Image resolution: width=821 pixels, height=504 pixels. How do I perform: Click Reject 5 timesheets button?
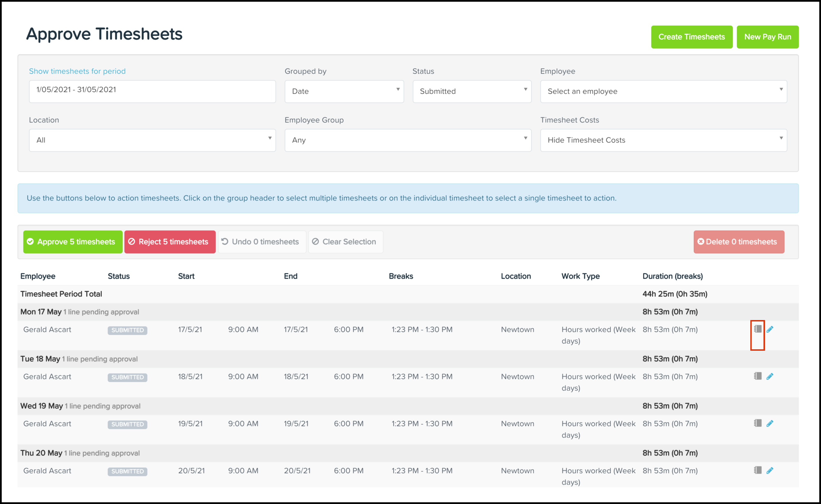coord(170,242)
